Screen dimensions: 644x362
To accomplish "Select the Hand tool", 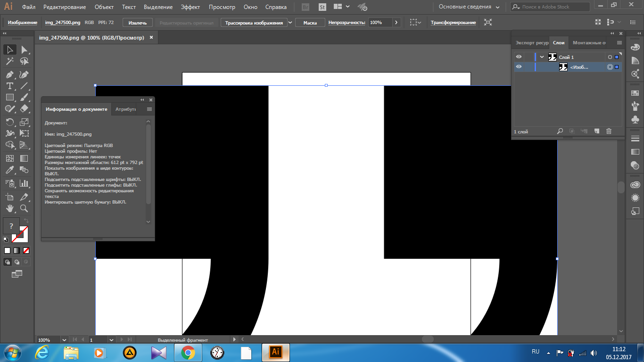I will (x=9, y=208).
